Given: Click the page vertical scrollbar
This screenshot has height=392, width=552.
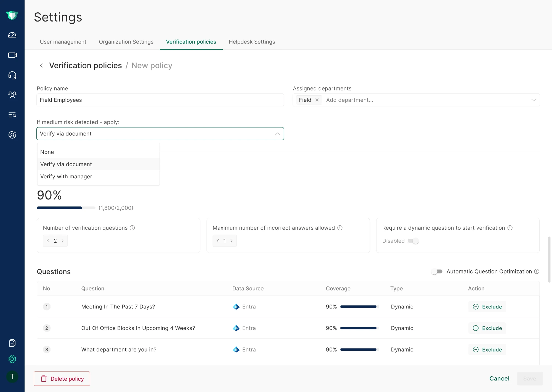Looking at the screenshot, I should coord(549,259).
